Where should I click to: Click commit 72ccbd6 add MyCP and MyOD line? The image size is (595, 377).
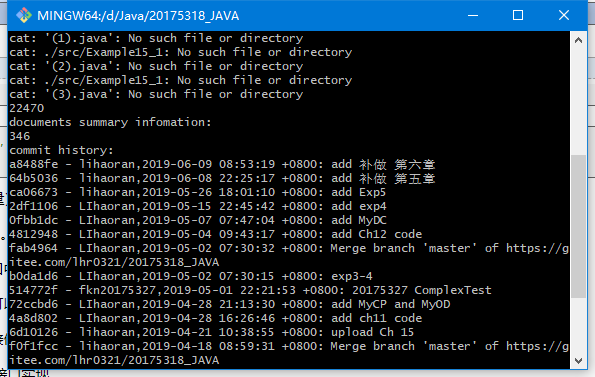(x=230, y=305)
